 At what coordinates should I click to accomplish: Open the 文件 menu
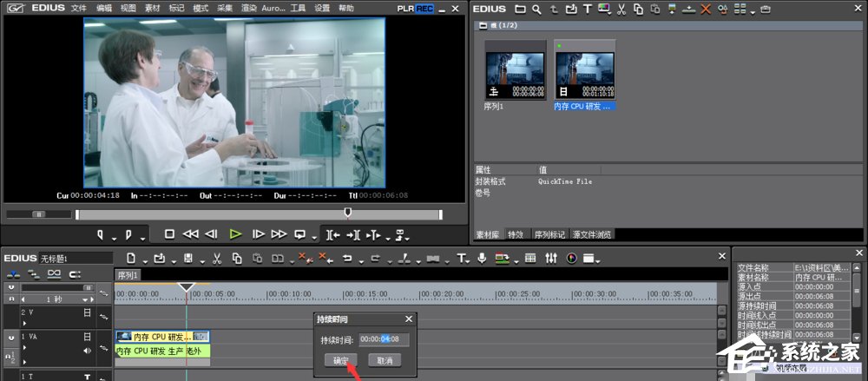click(x=78, y=8)
